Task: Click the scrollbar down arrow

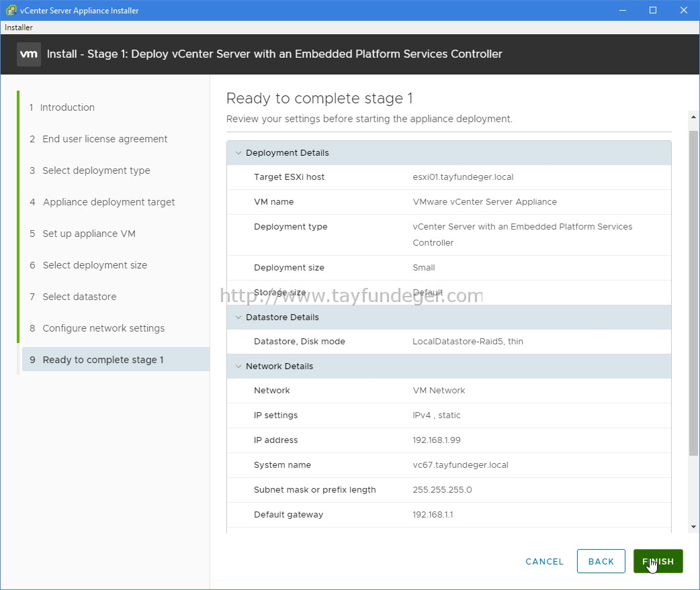Action: point(693,527)
